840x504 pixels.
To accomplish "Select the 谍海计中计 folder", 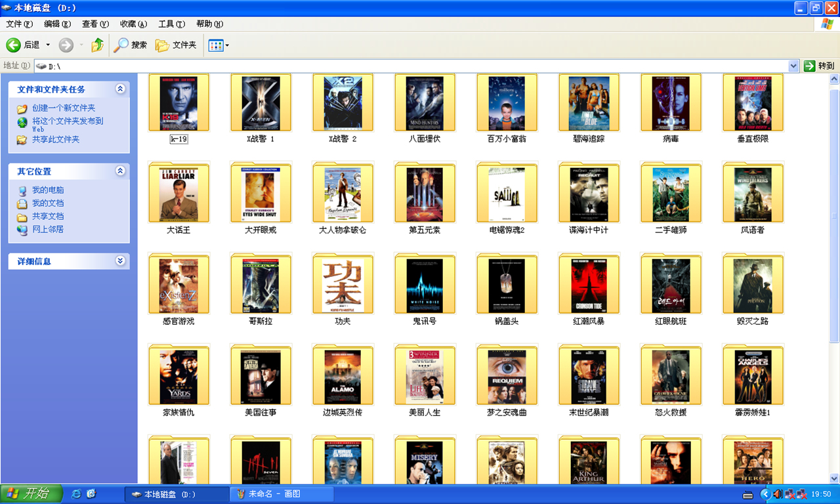I will coord(589,194).
